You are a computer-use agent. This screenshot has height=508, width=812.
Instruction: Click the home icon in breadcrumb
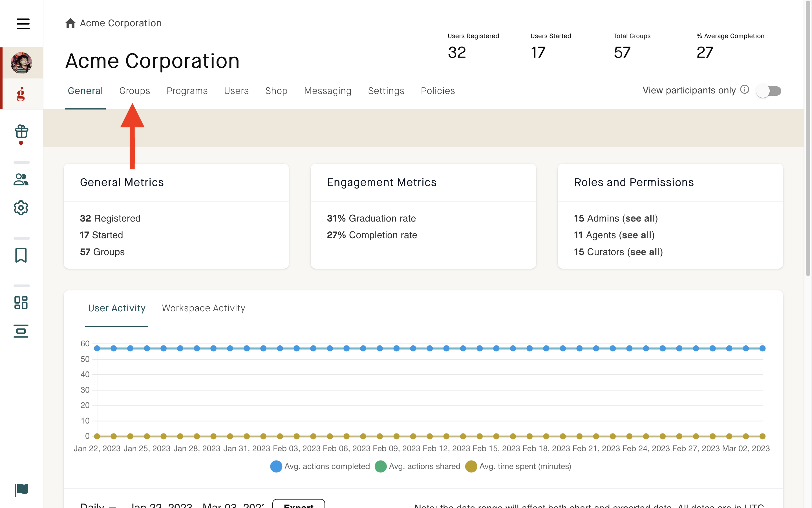70,23
